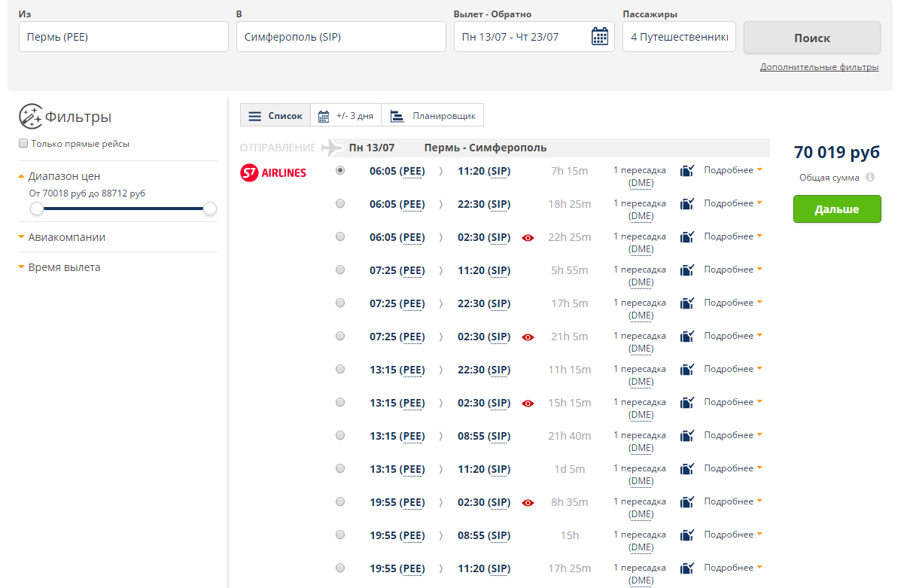Click the price range slider track

[123, 209]
